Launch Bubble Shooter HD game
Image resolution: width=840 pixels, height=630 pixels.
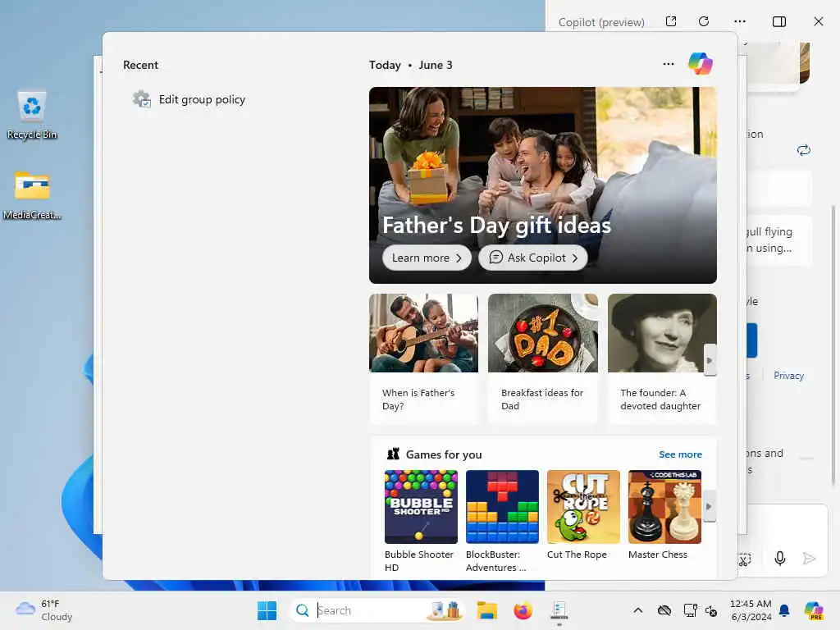click(x=421, y=521)
